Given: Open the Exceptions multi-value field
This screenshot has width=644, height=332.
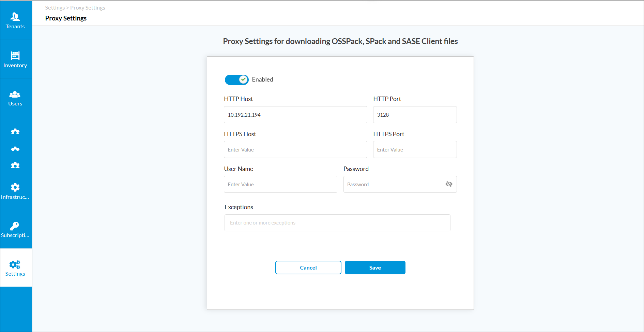Looking at the screenshot, I should click(x=337, y=222).
